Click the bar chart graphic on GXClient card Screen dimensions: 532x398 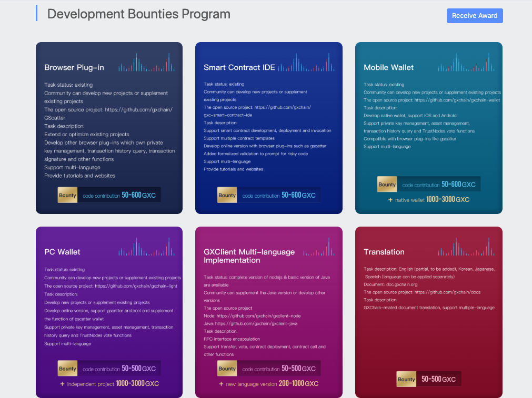pyautogui.click(x=319, y=247)
